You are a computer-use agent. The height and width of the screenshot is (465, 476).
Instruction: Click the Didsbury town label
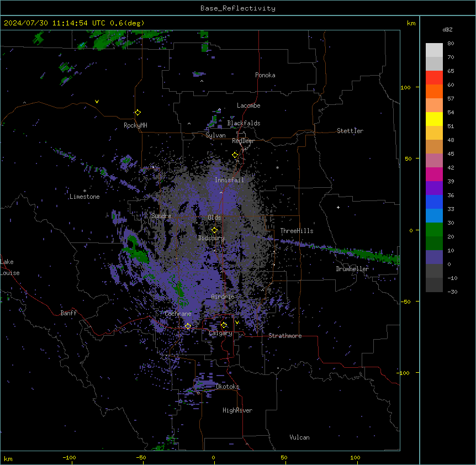point(211,238)
